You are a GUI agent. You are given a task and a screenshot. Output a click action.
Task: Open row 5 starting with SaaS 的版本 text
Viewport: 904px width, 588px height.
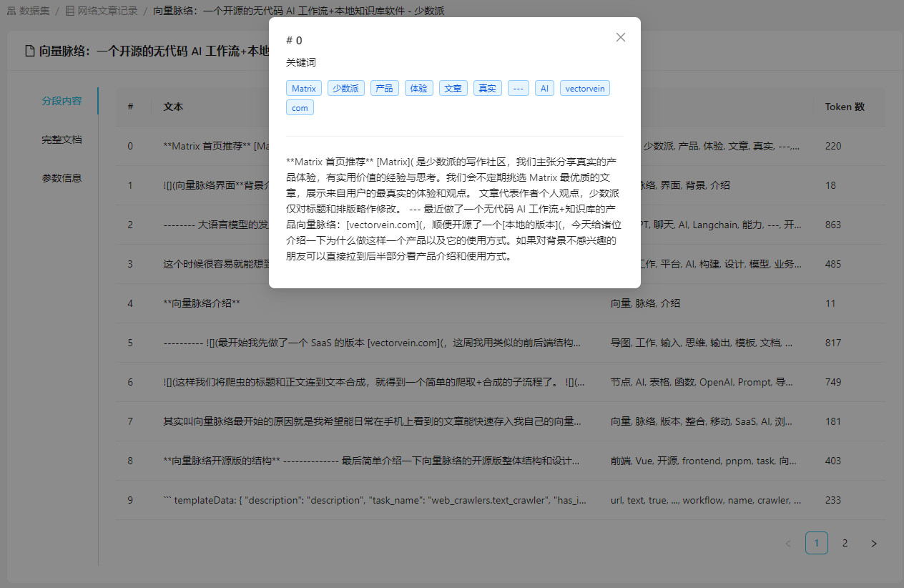coord(501,343)
